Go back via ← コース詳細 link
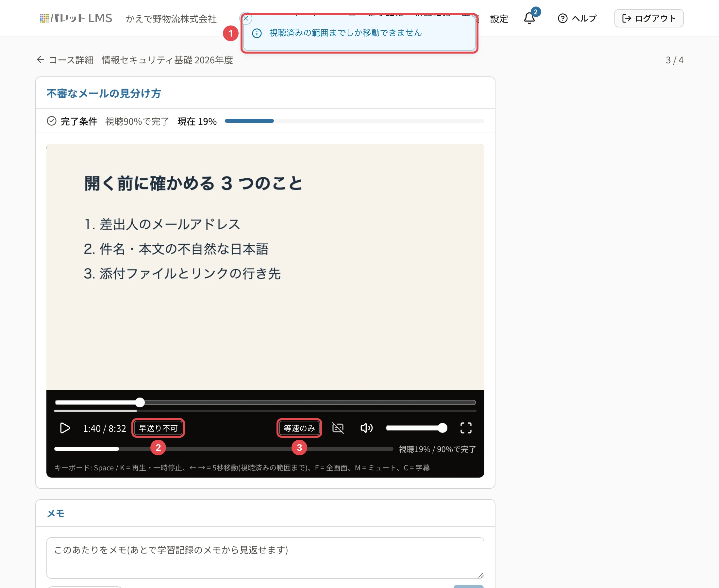The height and width of the screenshot is (588, 719). [65, 60]
